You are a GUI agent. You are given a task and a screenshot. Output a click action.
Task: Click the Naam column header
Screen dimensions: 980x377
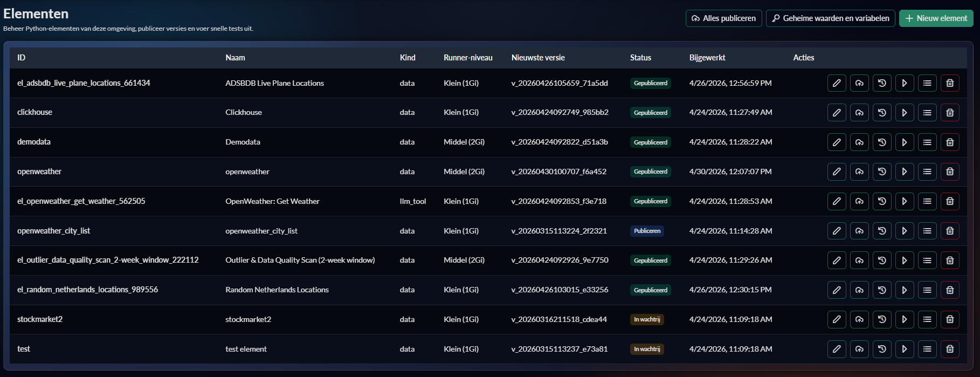point(235,58)
